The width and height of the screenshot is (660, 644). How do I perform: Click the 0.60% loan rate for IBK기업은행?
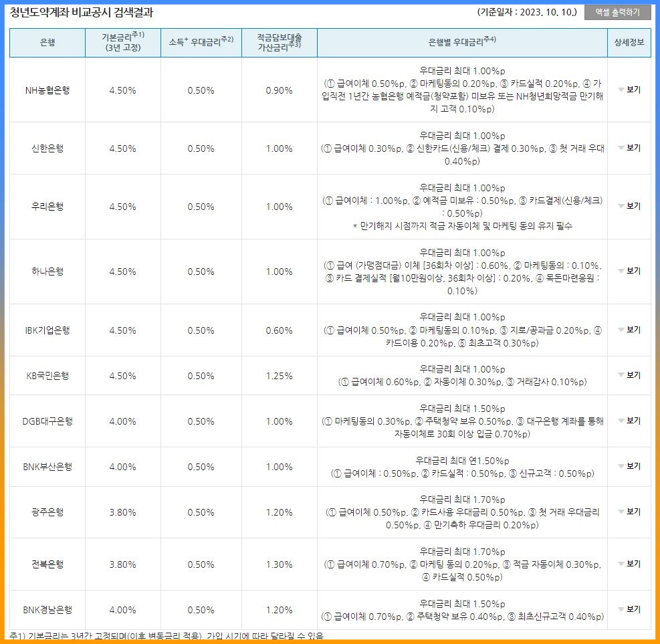coord(280,330)
